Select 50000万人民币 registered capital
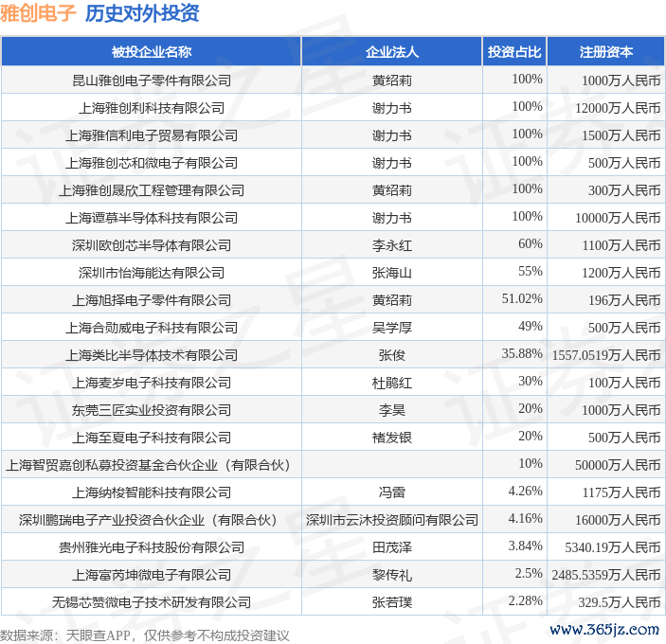This screenshot has height=644, width=666. [618, 465]
